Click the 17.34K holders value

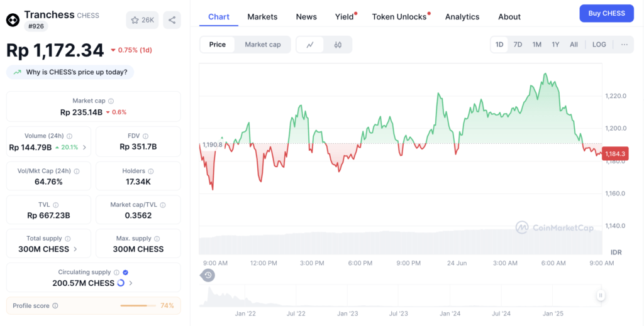pyautogui.click(x=138, y=182)
